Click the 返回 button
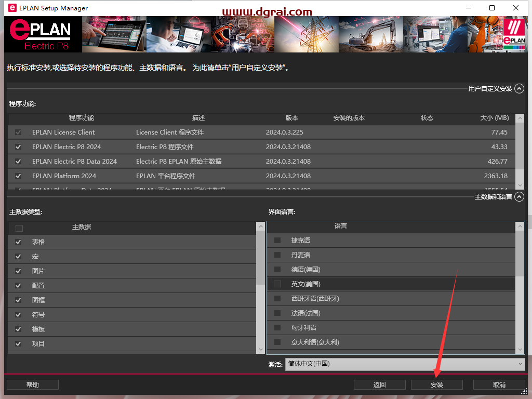The width and height of the screenshot is (532, 399). click(379, 385)
